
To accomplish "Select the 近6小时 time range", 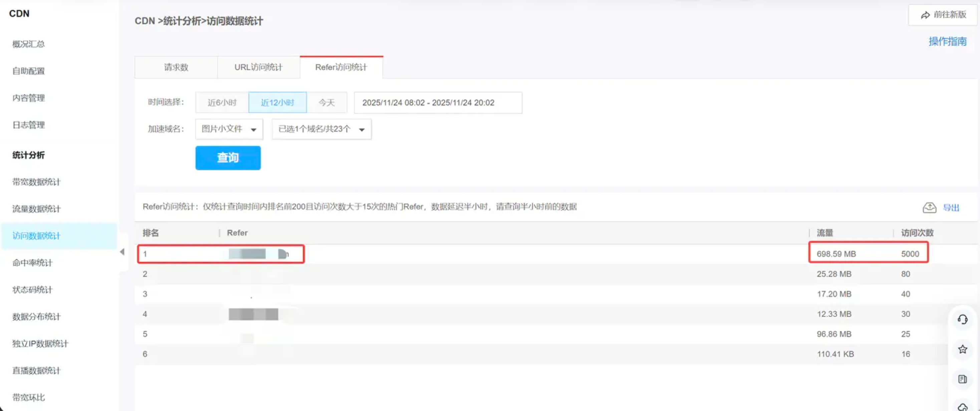I will (x=222, y=103).
